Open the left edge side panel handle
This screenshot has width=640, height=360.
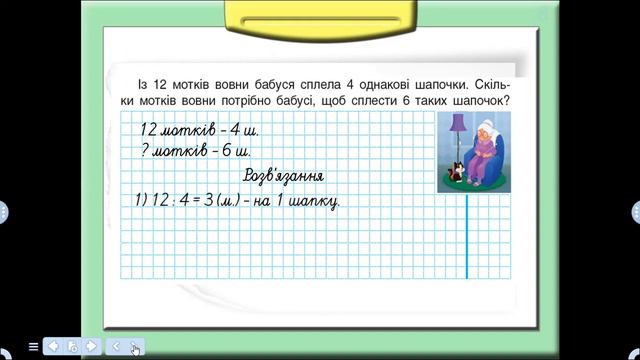(2, 212)
